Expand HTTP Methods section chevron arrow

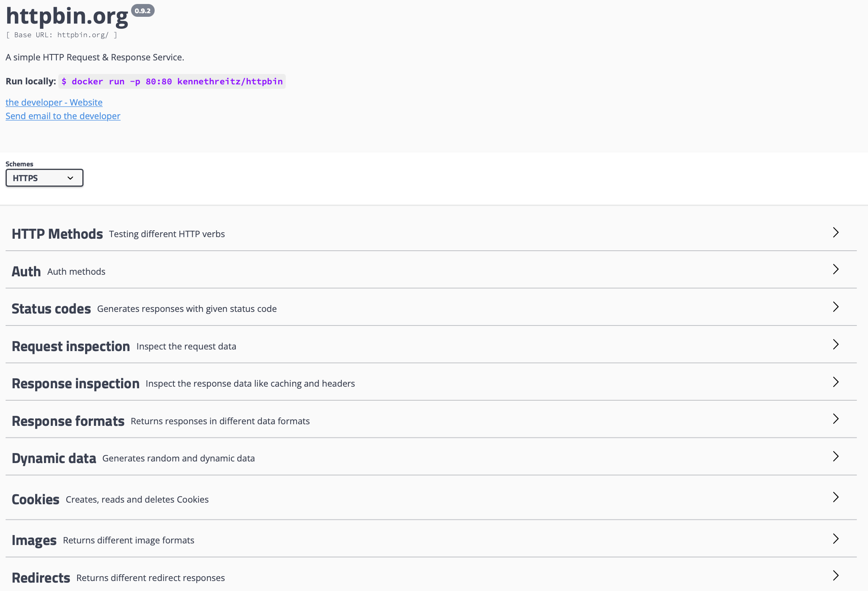click(x=835, y=232)
